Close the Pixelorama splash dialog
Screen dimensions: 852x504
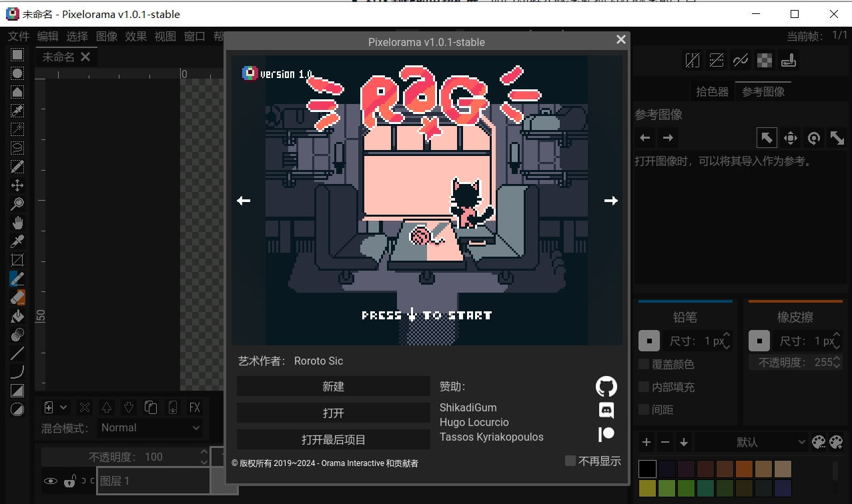pyautogui.click(x=621, y=40)
